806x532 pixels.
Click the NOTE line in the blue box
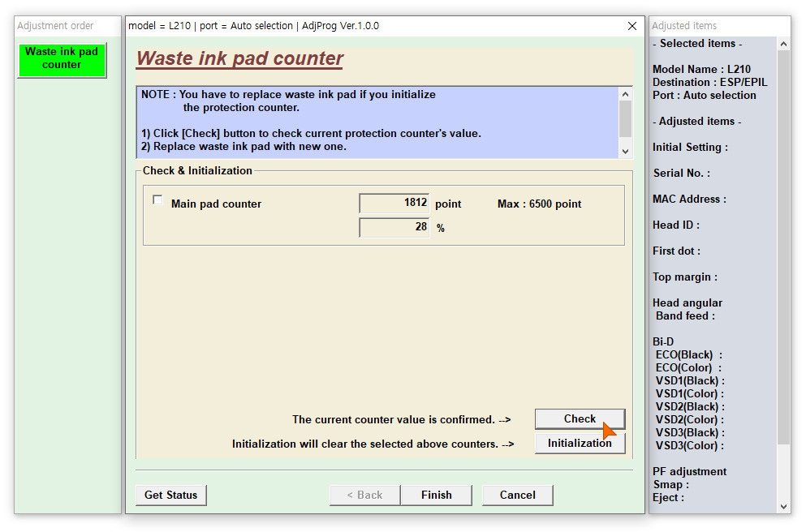(288, 95)
